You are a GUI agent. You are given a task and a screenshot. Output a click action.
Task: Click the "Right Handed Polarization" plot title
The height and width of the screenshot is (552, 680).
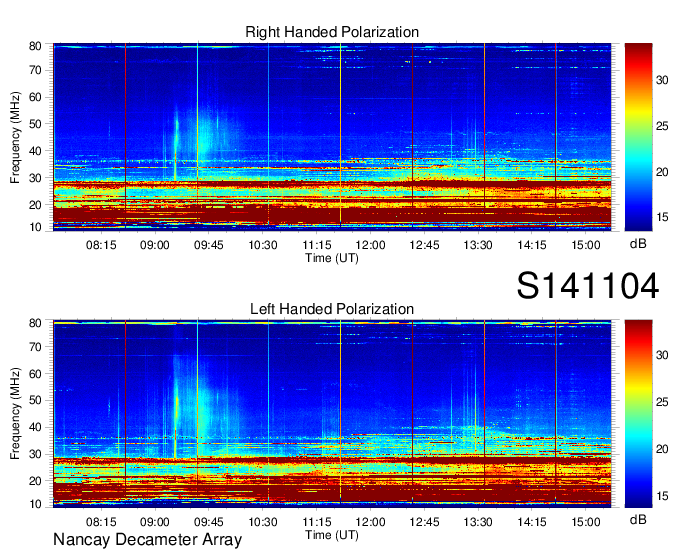coord(332,32)
